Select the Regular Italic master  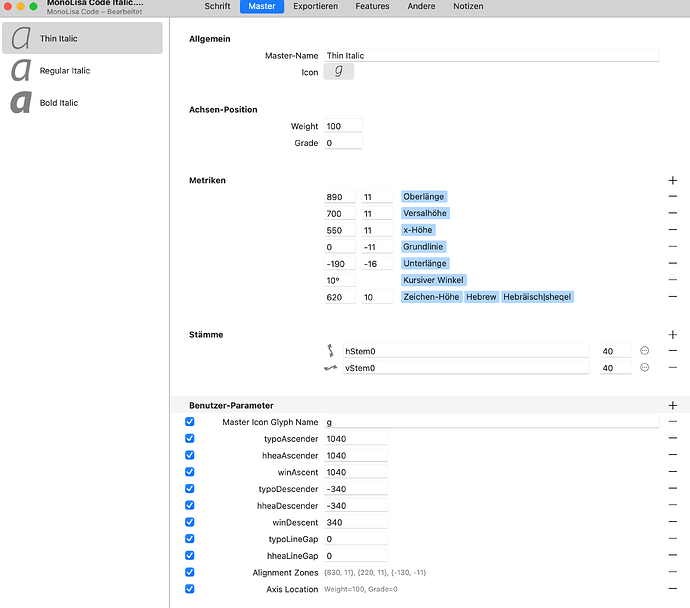pos(82,70)
